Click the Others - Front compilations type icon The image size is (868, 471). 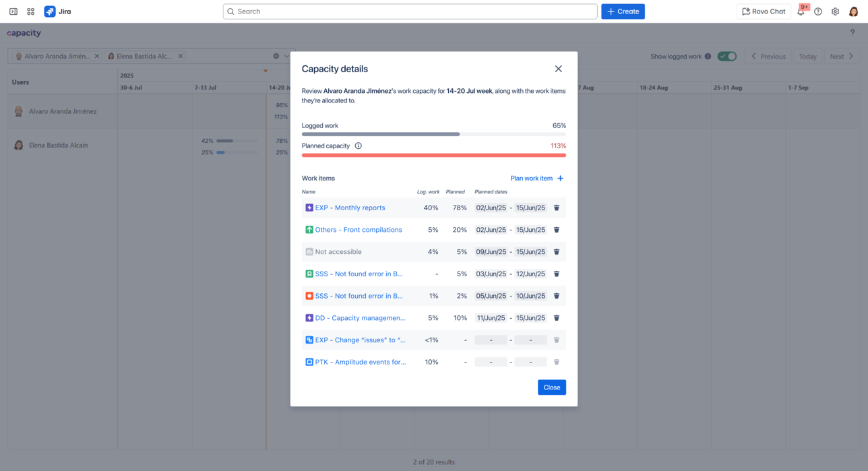309,230
